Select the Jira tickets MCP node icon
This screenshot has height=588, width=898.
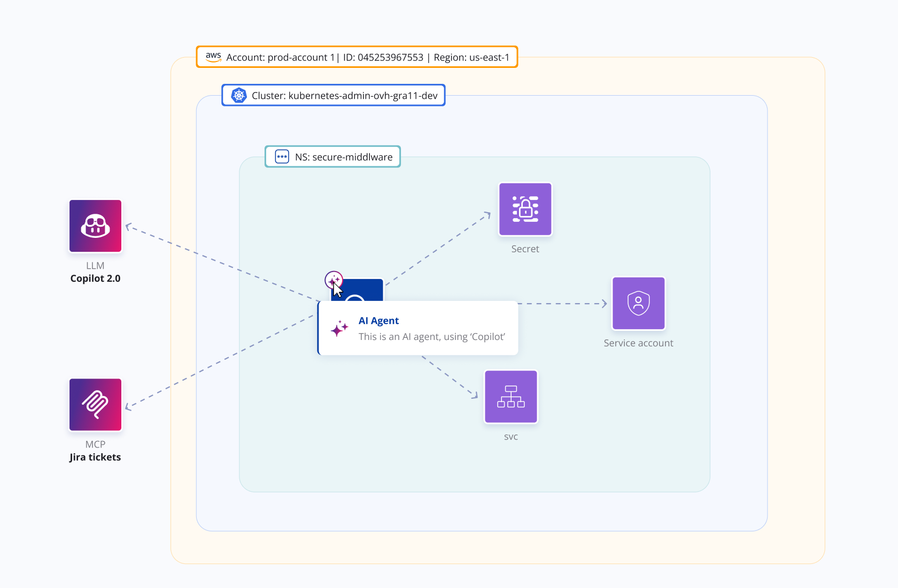point(95,405)
